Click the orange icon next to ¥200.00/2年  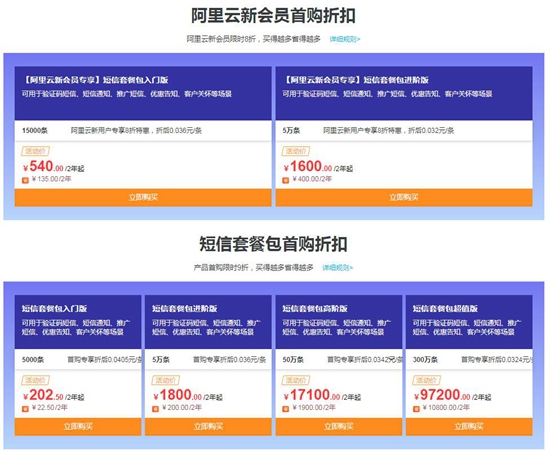(x=155, y=409)
